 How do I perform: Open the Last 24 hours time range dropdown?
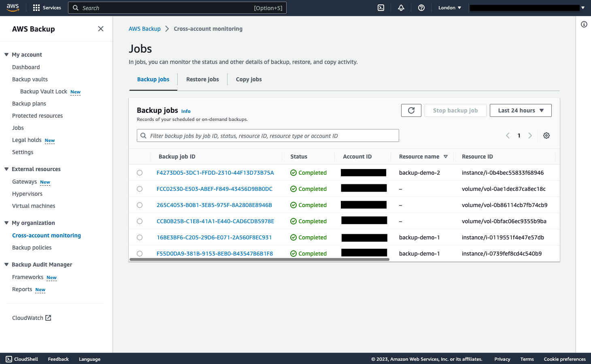coord(521,110)
